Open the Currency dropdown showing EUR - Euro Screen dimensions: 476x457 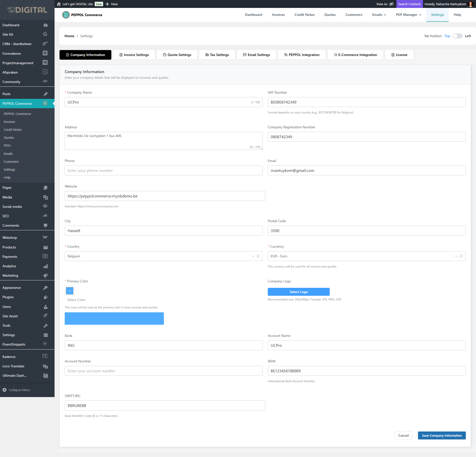[x=366, y=256]
